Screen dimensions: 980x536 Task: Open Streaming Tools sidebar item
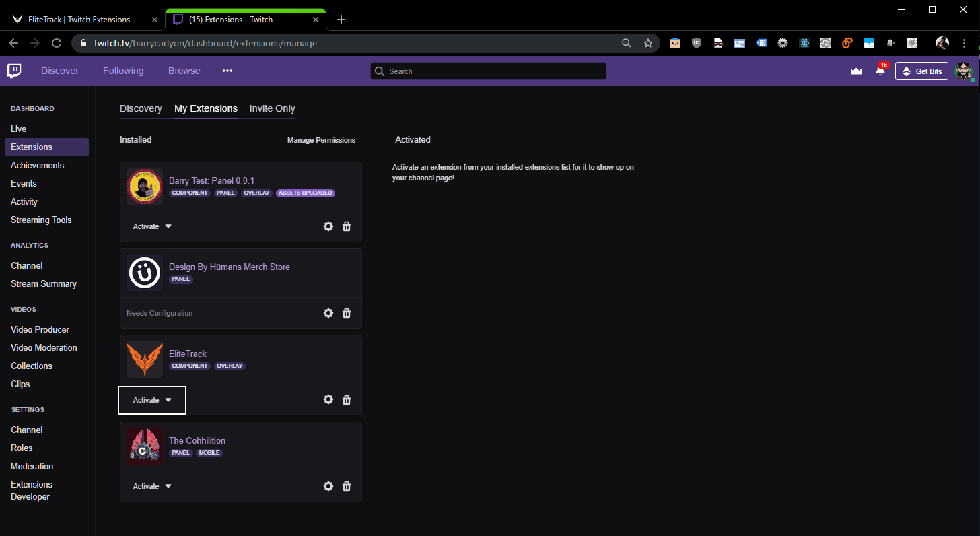coord(41,220)
